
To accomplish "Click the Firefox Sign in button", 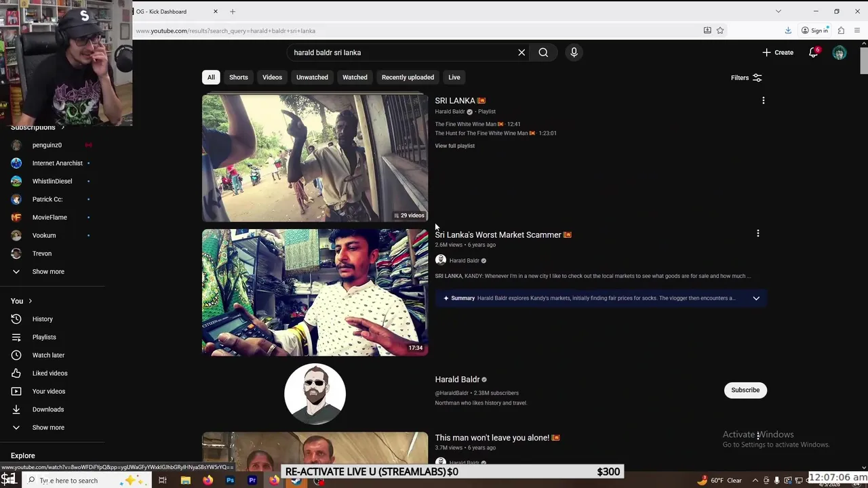I will click(x=814, y=30).
